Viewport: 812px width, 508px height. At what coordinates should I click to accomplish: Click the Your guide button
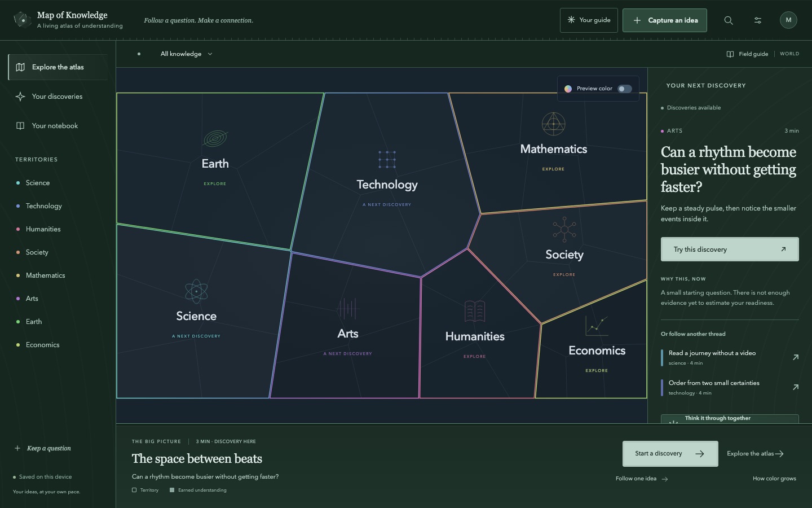(x=589, y=20)
